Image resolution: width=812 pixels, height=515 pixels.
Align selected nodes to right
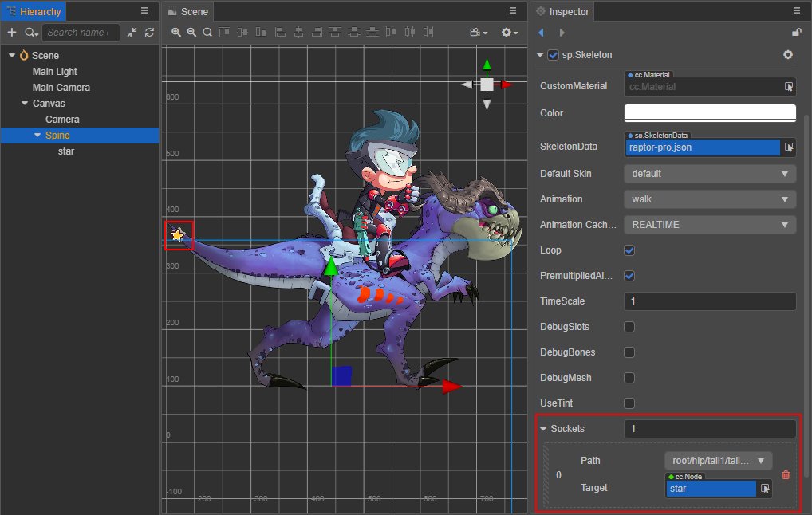pyautogui.click(x=317, y=32)
